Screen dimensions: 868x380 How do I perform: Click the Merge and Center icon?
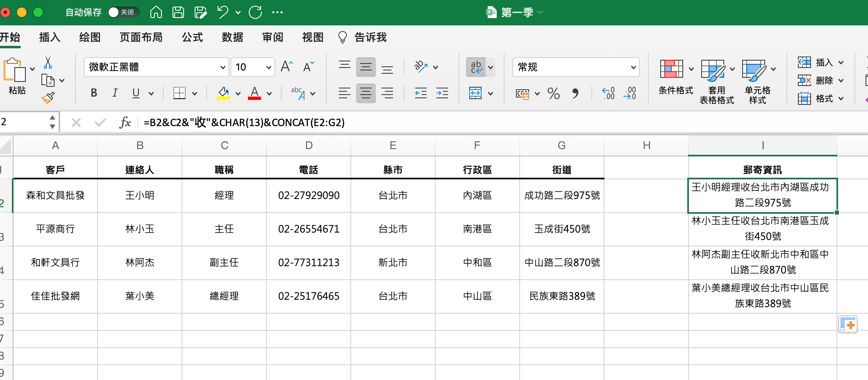(475, 93)
